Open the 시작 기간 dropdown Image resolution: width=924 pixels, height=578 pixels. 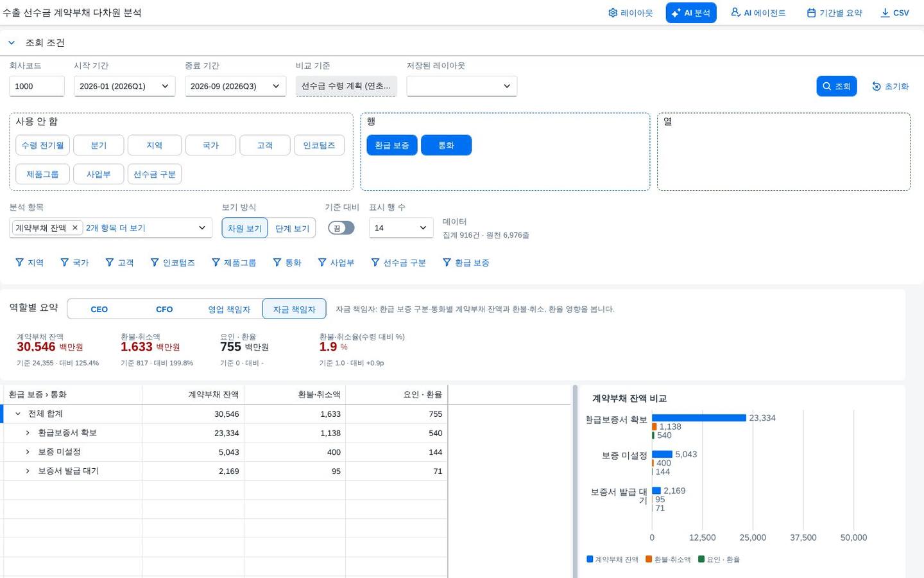[x=124, y=86]
